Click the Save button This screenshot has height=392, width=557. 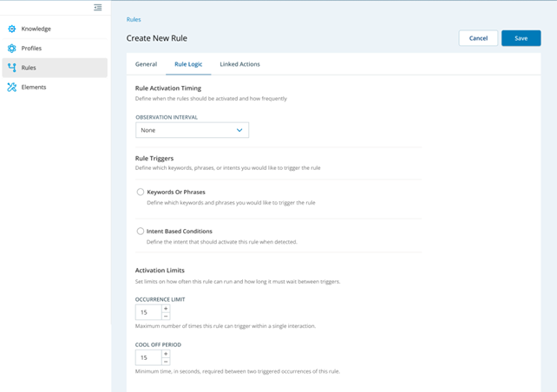pos(521,38)
